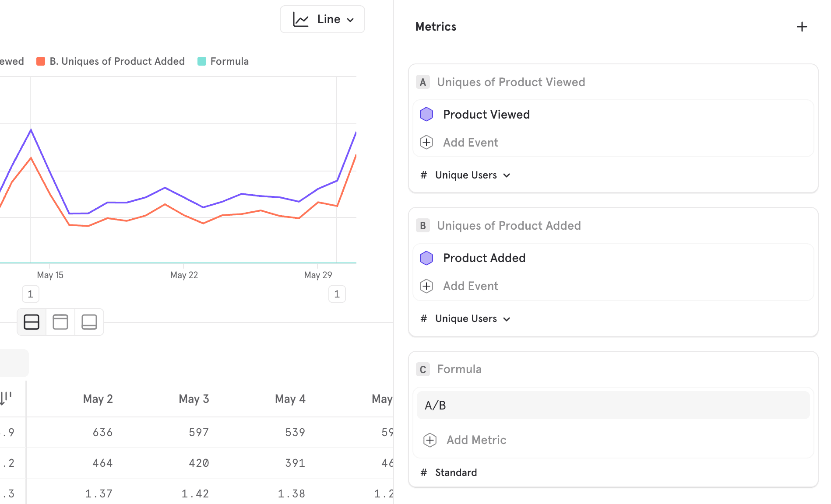Click Add Event plus icon under Product Viewed
The width and height of the screenshot is (831, 504).
point(426,143)
